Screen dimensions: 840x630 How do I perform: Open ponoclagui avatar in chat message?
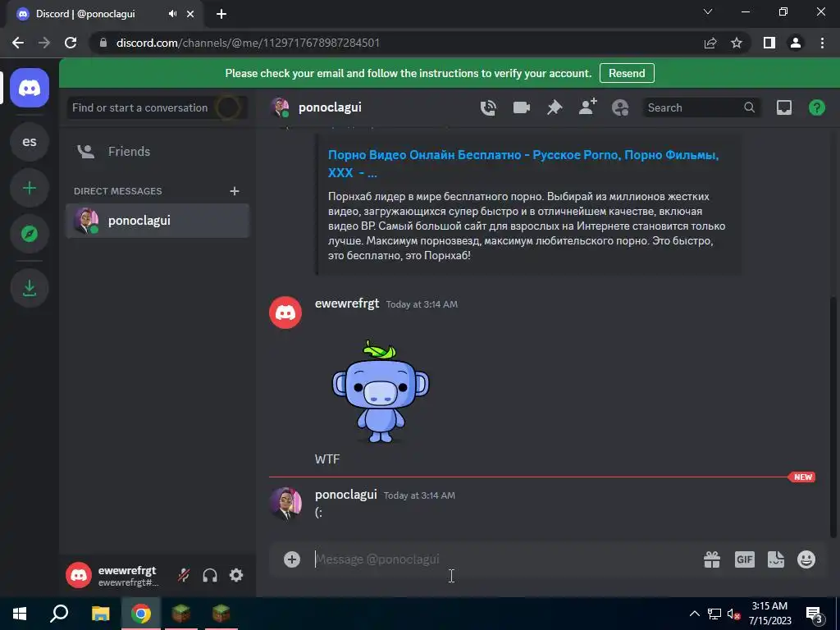tap(285, 504)
